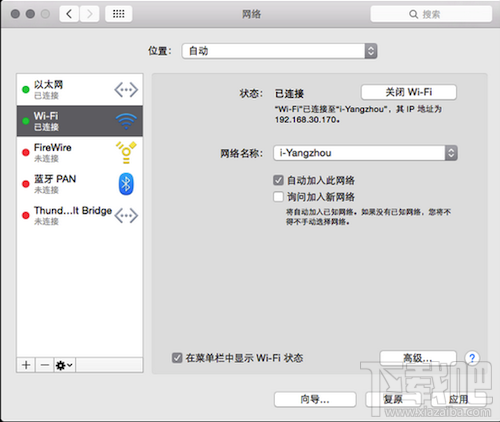The height and width of the screenshot is (422, 500).
Task: Click the 关闭 Wi-Fi button
Action: 409,92
